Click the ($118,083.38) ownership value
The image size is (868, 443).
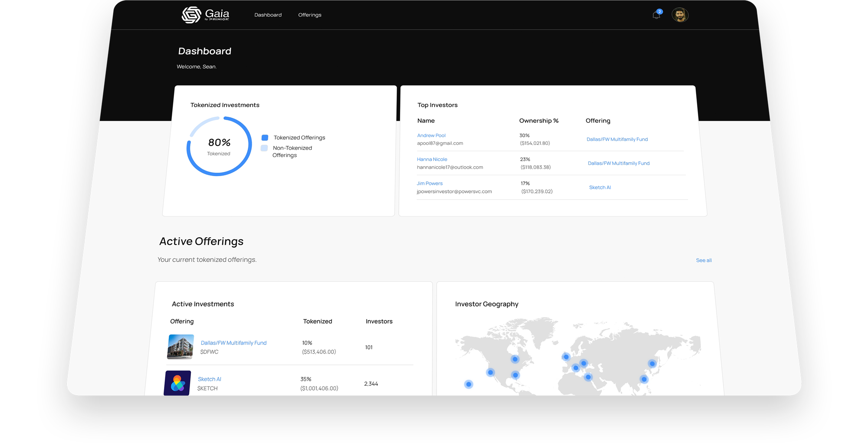coord(536,167)
